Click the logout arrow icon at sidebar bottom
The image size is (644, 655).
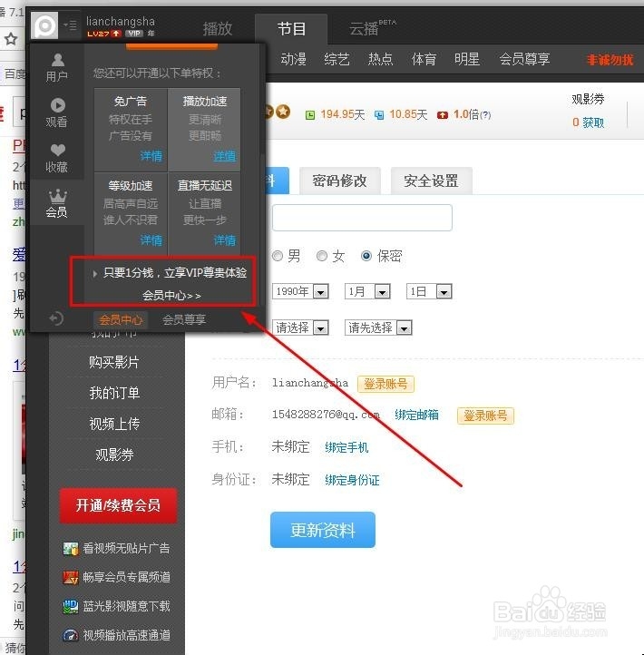pos(56,318)
